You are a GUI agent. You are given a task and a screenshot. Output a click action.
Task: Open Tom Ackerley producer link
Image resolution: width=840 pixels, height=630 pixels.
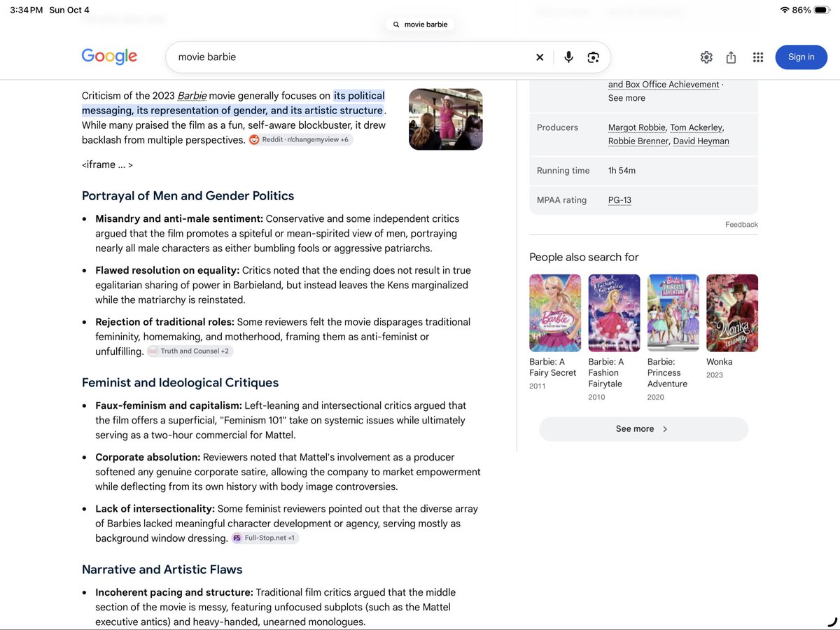point(696,127)
